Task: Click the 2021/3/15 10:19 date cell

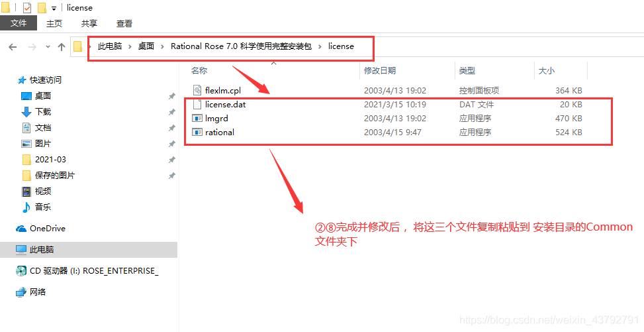Action: point(395,105)
